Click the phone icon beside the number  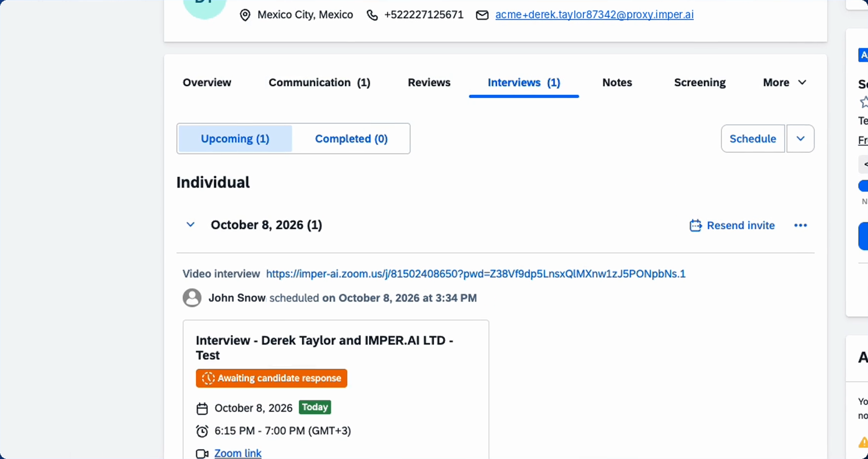click(x=372, y=15)
